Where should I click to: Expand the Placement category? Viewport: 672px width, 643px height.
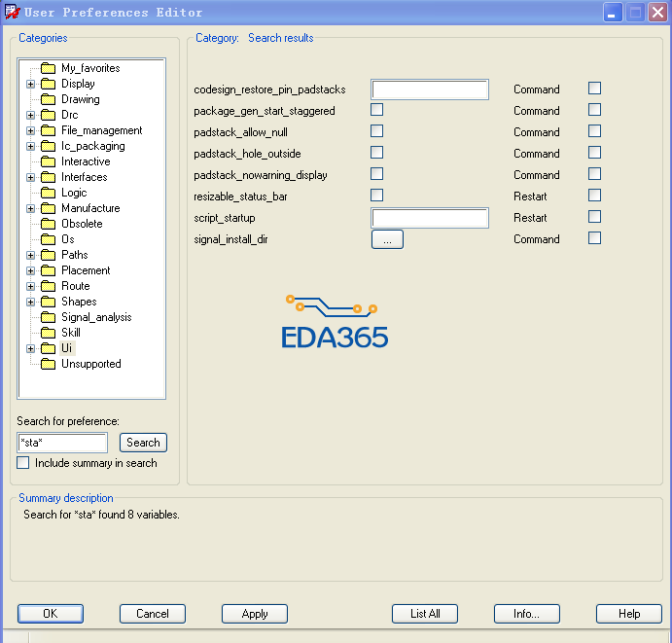[30, 271]
